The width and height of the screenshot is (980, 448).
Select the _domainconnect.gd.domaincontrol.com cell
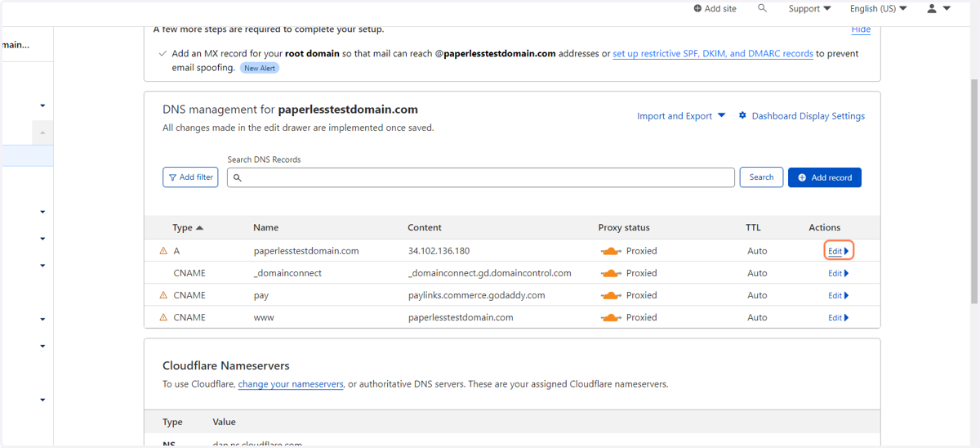tap(489, 273)
